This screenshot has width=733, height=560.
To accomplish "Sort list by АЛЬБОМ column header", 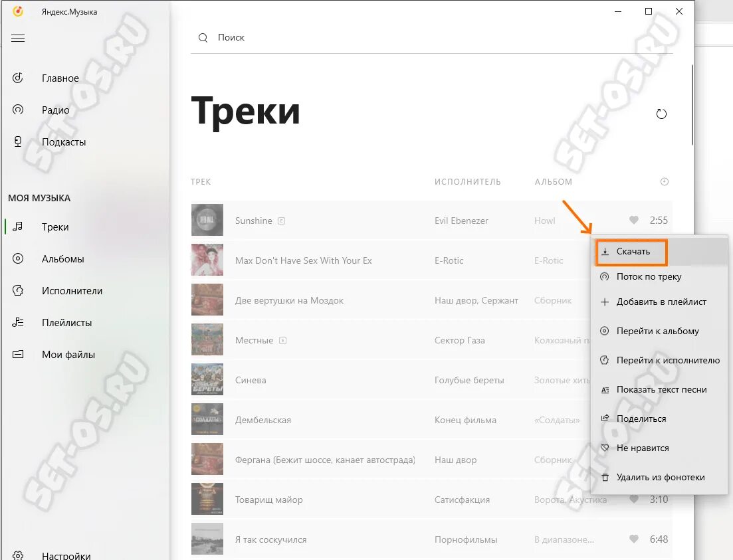I will 553,182.
